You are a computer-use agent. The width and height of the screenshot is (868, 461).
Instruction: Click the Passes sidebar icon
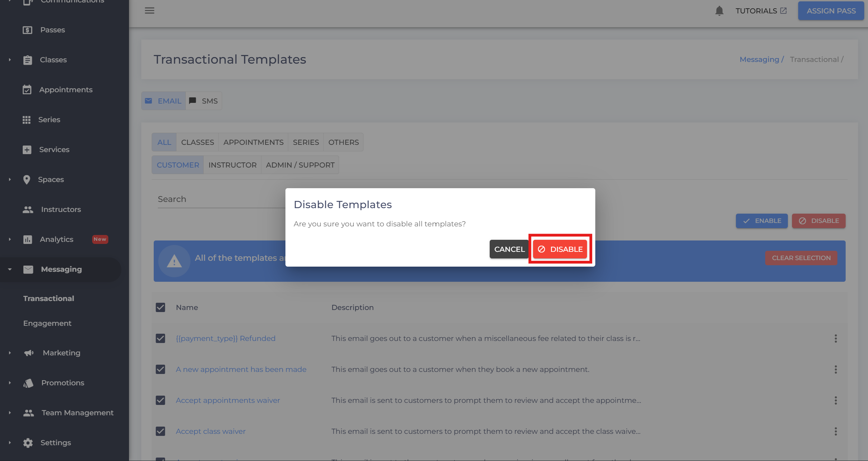pos(27,30)
